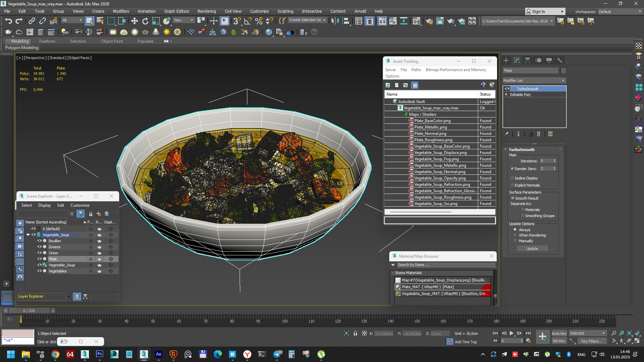This screenshot has width=644, height=362.
Task: Activate the Select Object tool
Action: 89,21
